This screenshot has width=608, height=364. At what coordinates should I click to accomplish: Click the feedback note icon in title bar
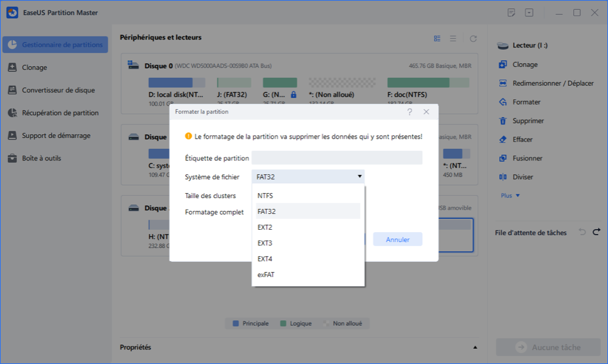511,12
